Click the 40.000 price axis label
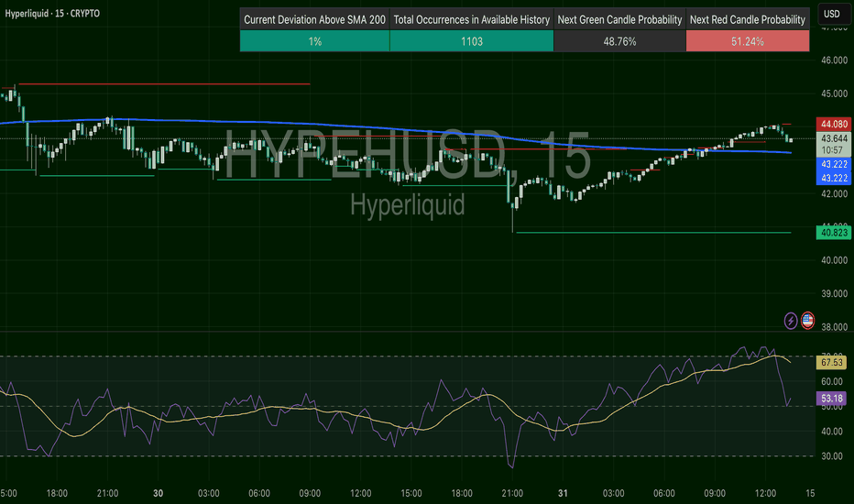 (x=834, y=260)
